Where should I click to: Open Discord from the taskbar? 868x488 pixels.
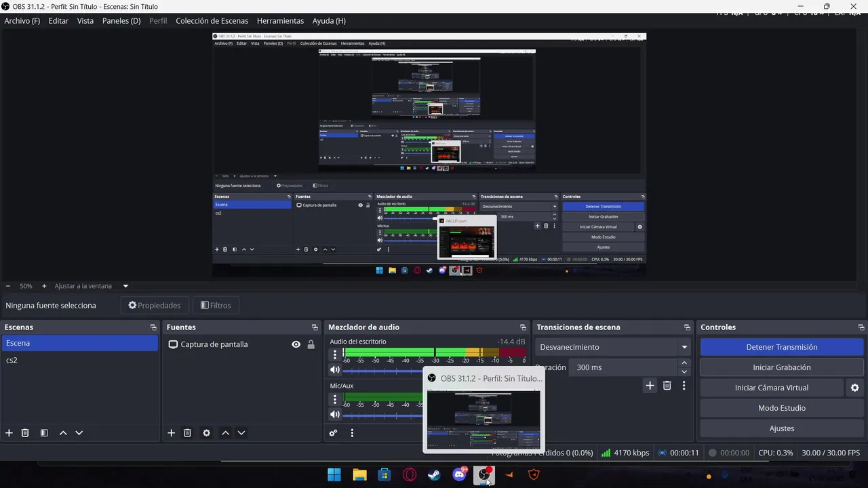click(x=459, y=475)
